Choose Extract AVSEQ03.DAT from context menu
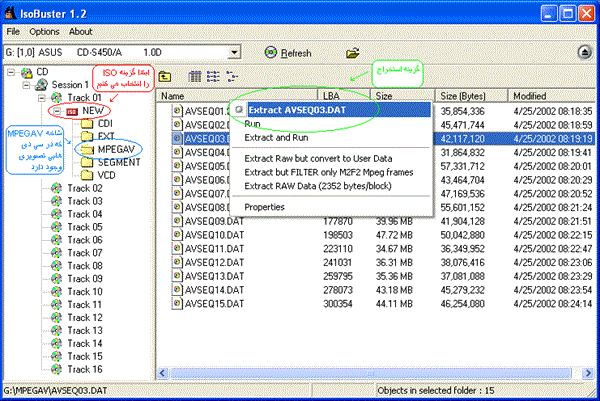 coord(332,110)
